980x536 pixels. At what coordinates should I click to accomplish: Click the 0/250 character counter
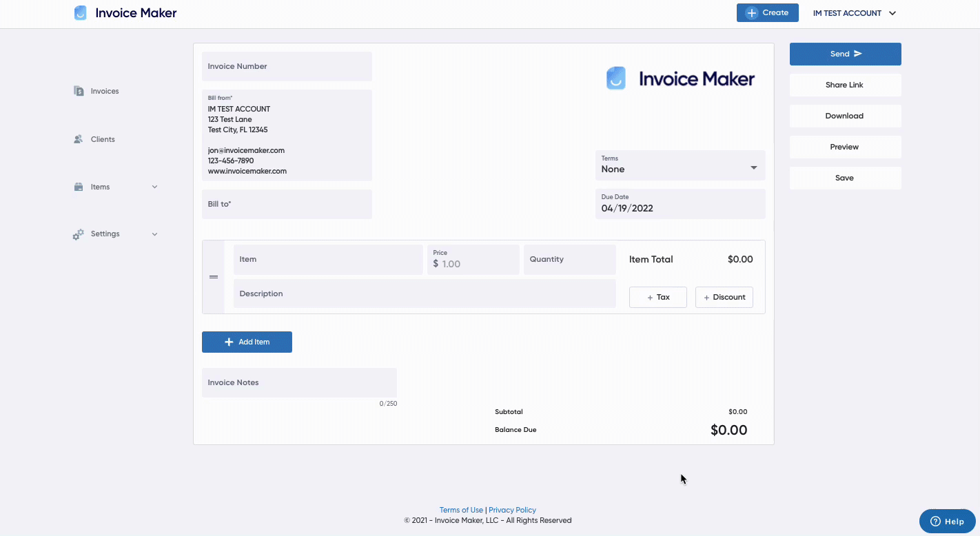388,404
